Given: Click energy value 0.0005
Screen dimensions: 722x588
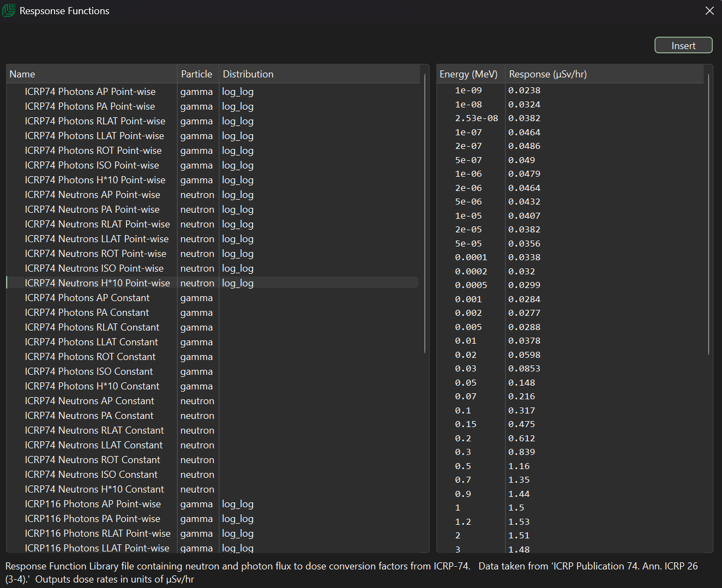Looking at the screenshot, I should pos(471,285).
